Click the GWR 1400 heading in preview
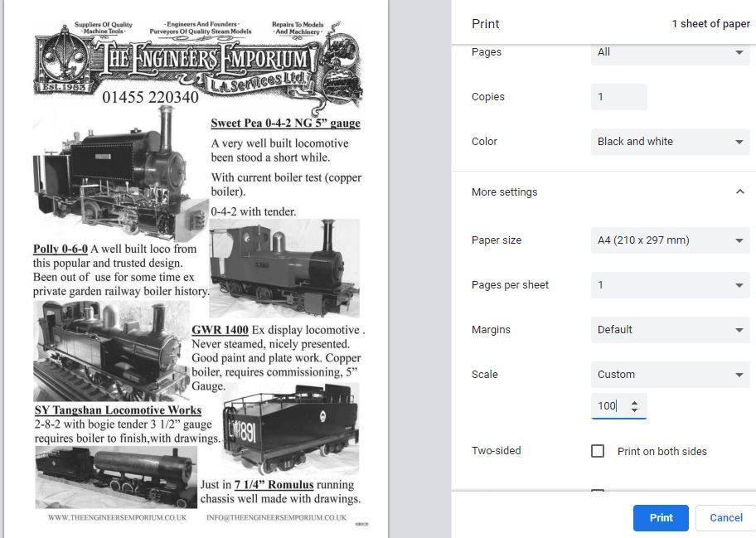 [220, 330]
